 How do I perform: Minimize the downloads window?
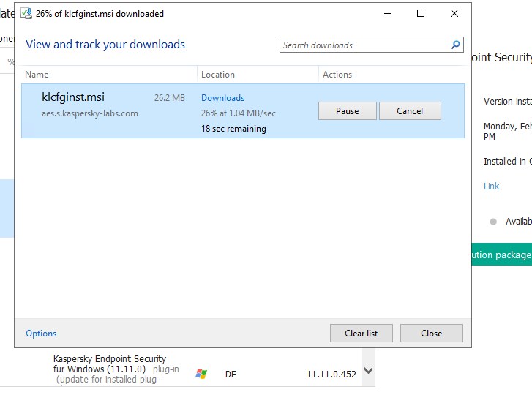(x=387, y=13)
